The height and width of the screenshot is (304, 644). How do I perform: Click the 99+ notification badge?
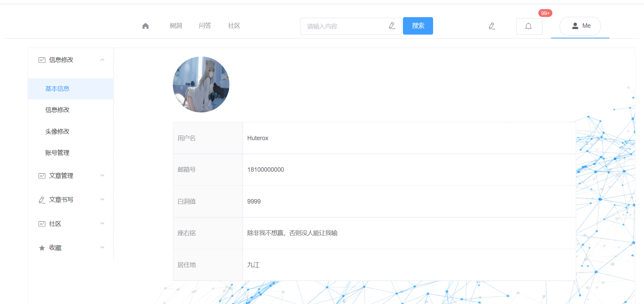[x=545, y=13]
